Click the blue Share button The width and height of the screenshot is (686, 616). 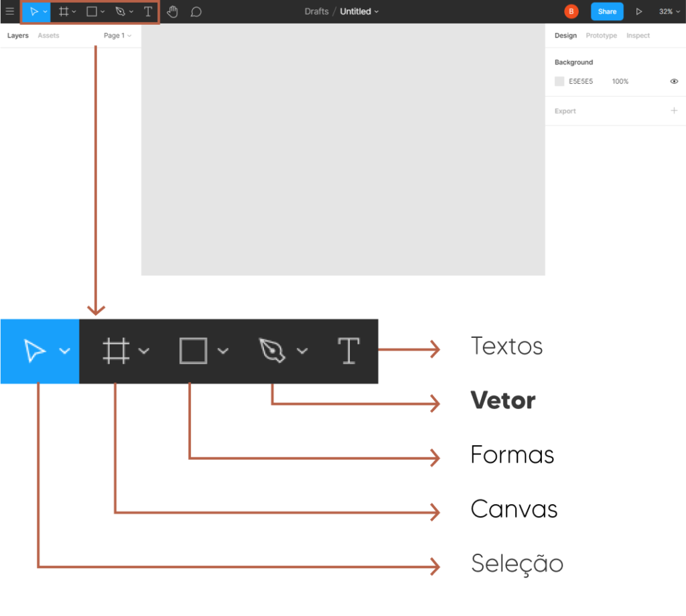607,11
